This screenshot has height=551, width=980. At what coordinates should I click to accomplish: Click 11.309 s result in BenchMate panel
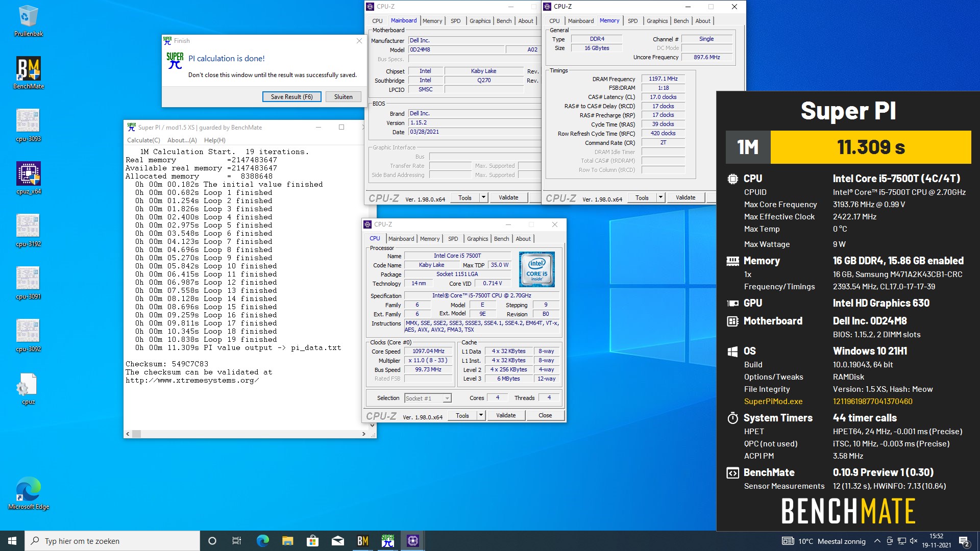point(871,147)
